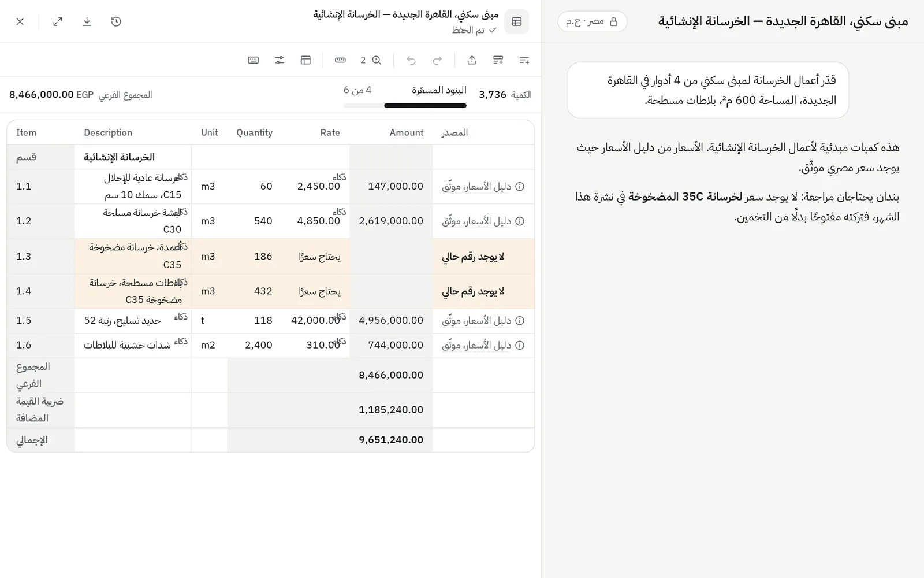The height and width of the screenshot is (578, 924).
Task: Click the add-row icon in the toolbar
Action: click(524, 60)
